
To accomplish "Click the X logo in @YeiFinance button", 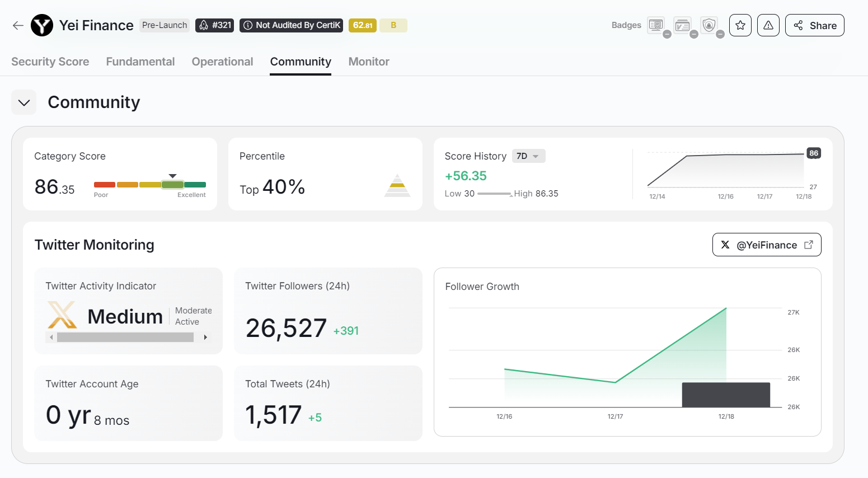I will [x=725, y=245].
